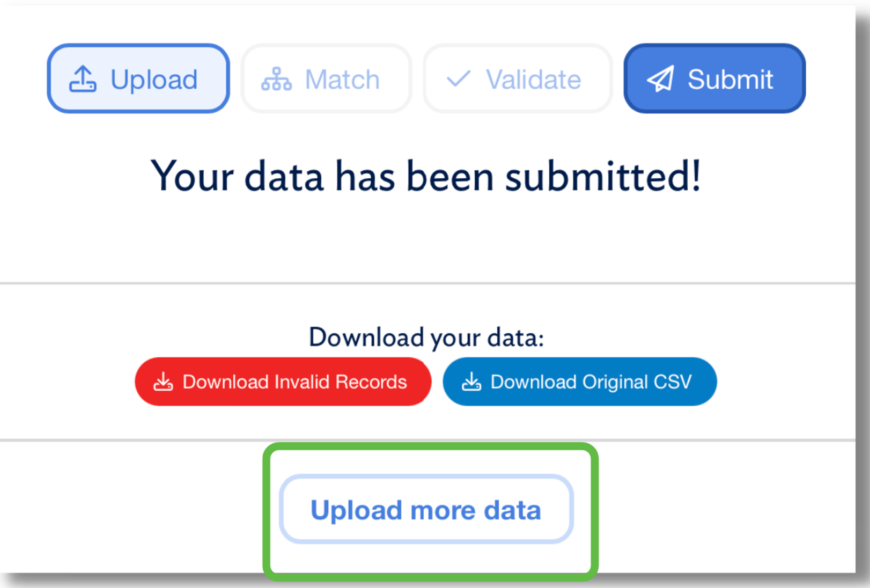Open the Validate step
The height and width of the screenshot is (588, 870).
click(517, 79)
